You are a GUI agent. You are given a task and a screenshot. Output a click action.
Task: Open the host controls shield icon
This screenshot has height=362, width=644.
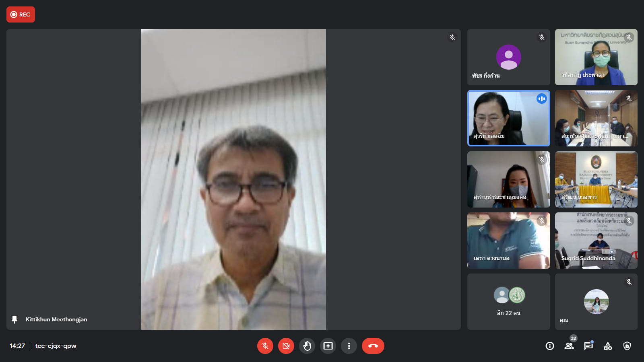pos(627,346)
